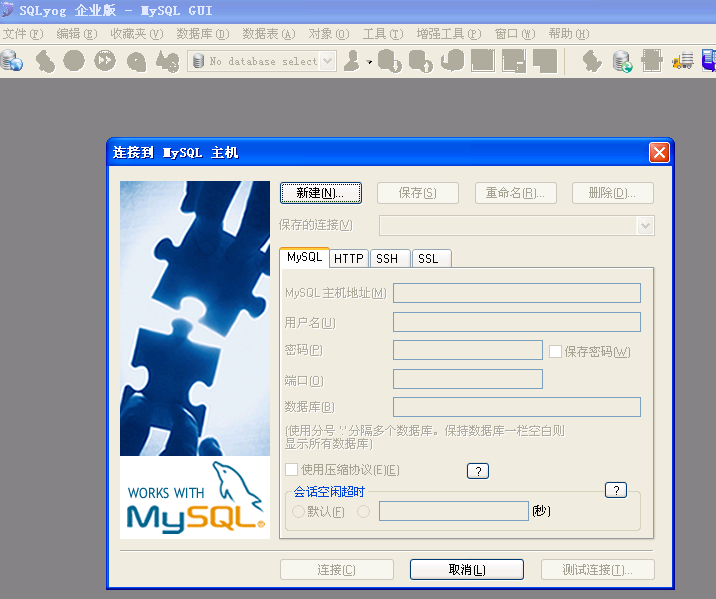Click the 连接(C) button
Image resolution: width=716 pixels, height=599 pixels.
[337, 570]
